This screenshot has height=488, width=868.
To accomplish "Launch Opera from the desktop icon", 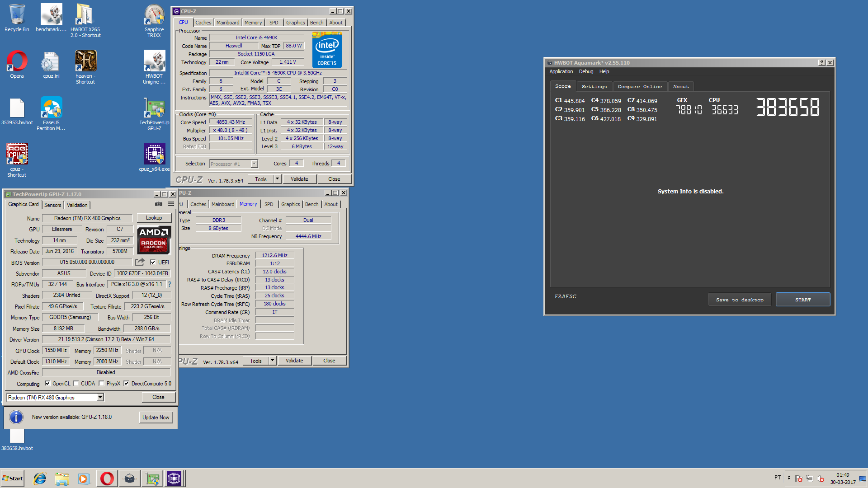I will tap(17, 65).
